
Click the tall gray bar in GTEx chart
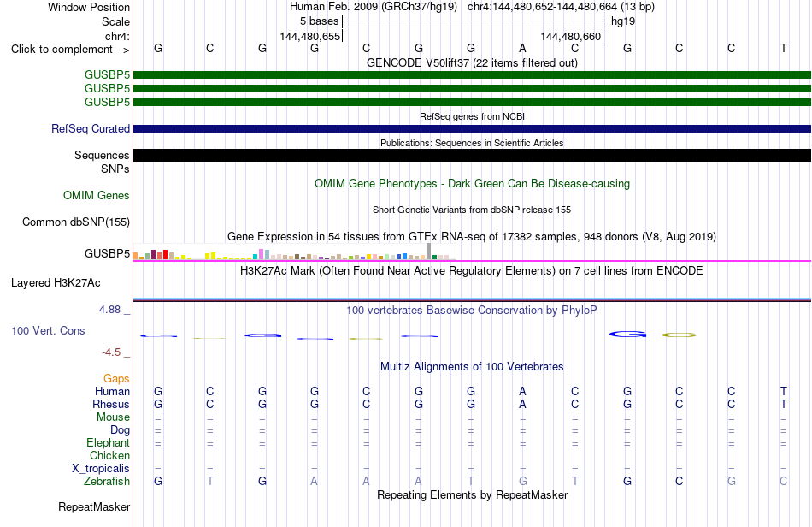428,252
